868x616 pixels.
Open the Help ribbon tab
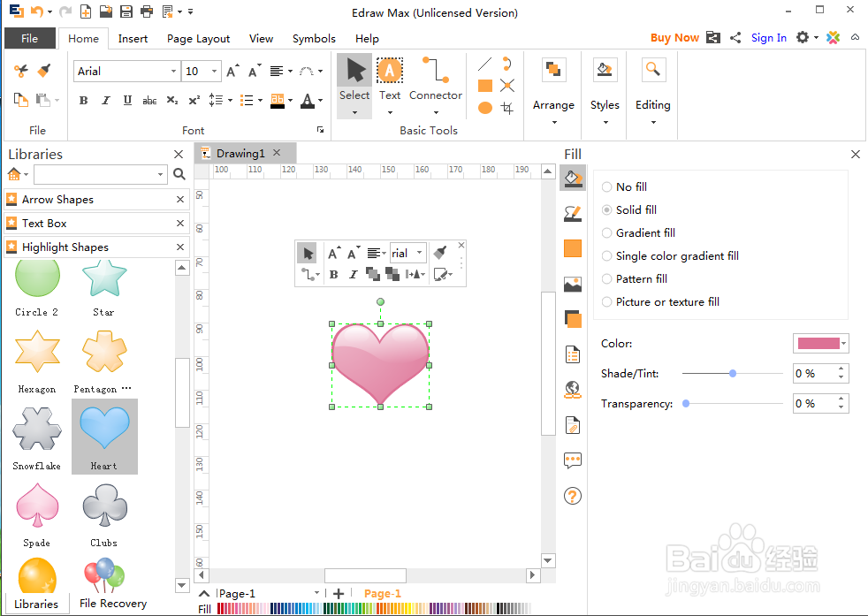pos(367,39)
